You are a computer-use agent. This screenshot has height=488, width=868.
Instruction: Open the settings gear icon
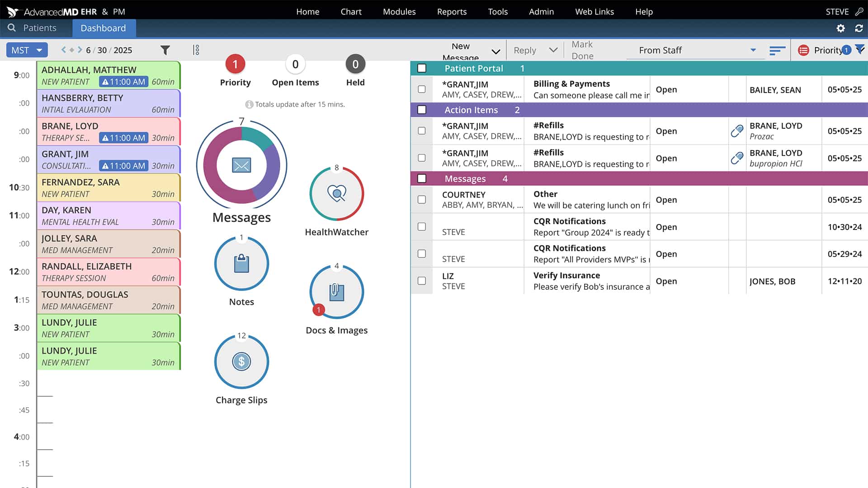coord(840,28)
